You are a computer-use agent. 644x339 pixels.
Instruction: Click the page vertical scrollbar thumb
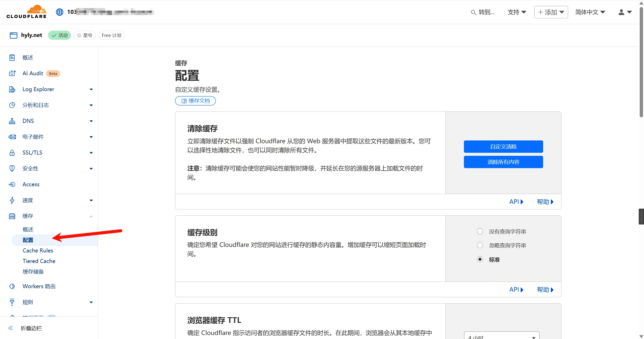coord(641,62)
